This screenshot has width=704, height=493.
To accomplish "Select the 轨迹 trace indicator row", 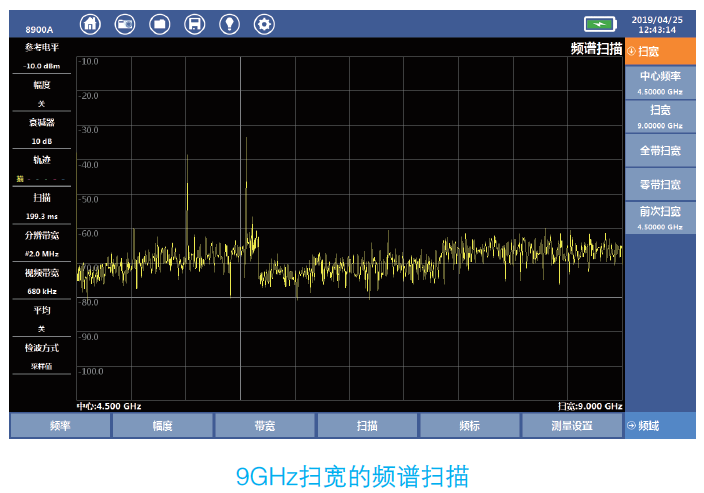I will point(41,168).
